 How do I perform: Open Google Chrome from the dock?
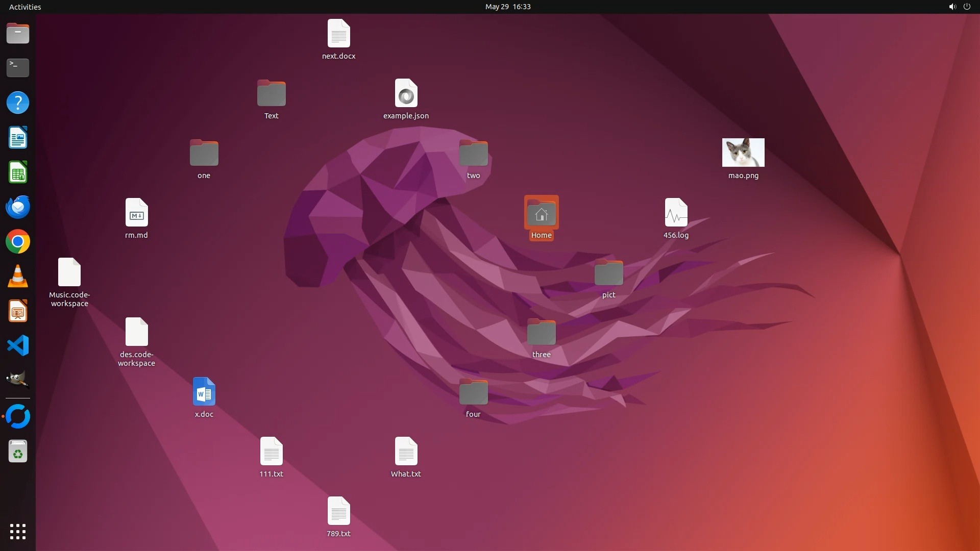coord(18,242)
